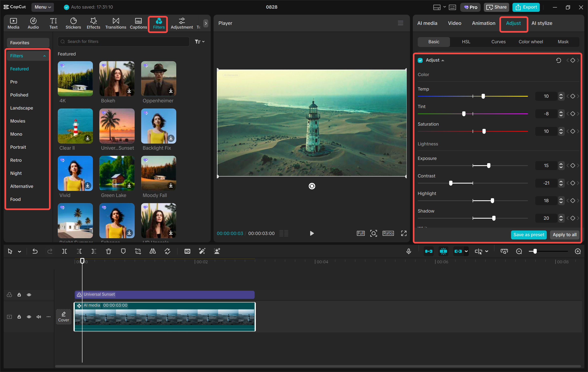The height and width of the screenshot is (372, 588).
Task: Hide the AI media video track
Action: pyautogui.click(x=29, y=317)
